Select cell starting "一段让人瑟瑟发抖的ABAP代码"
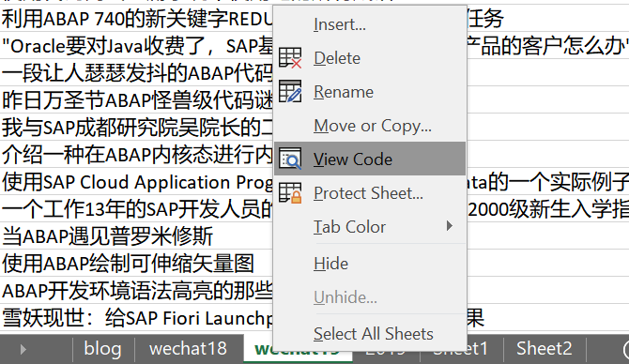The width and height of the screenshot is (629, 364). [136, 73]
